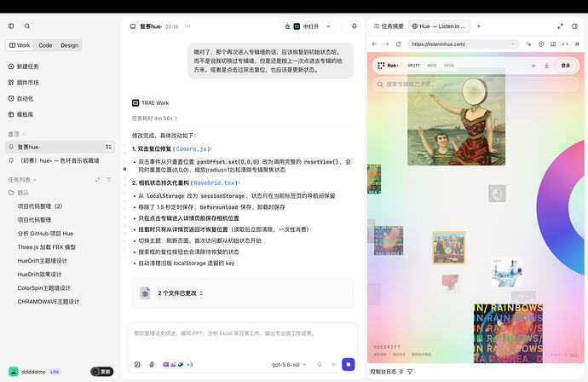Click the 更新 update button
Viewport: 588px width, 382px height.
[x=101, y=372]
